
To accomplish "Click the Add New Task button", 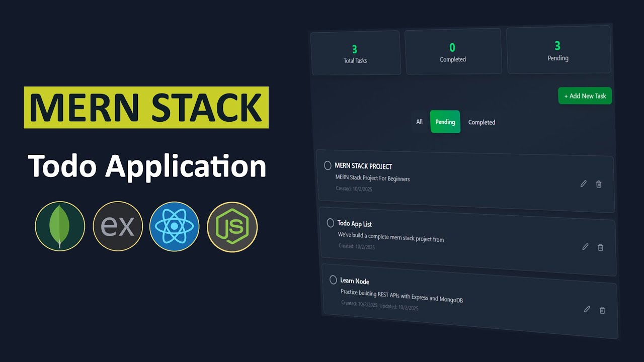I will pos(585,96).
